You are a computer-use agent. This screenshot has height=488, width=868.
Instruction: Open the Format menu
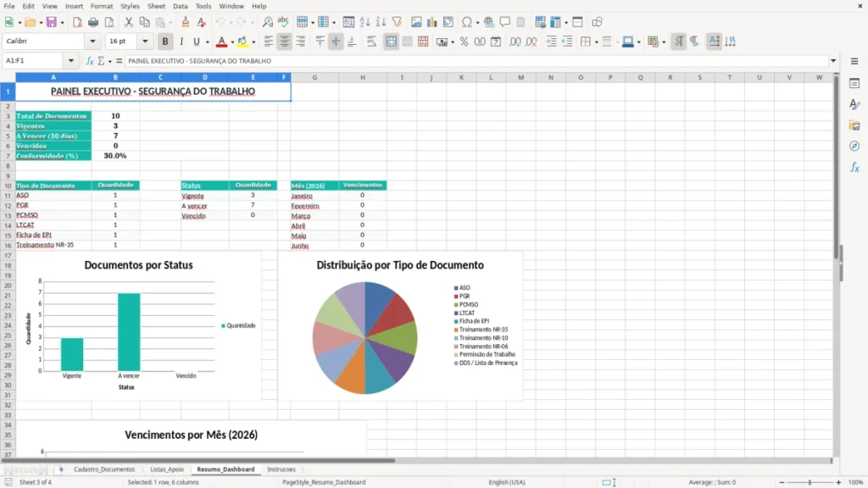click(102, 6)
